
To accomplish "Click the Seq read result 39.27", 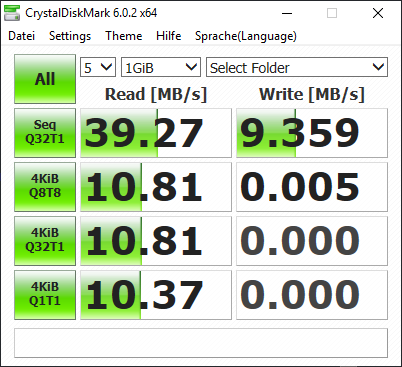I will click(156, 133).
